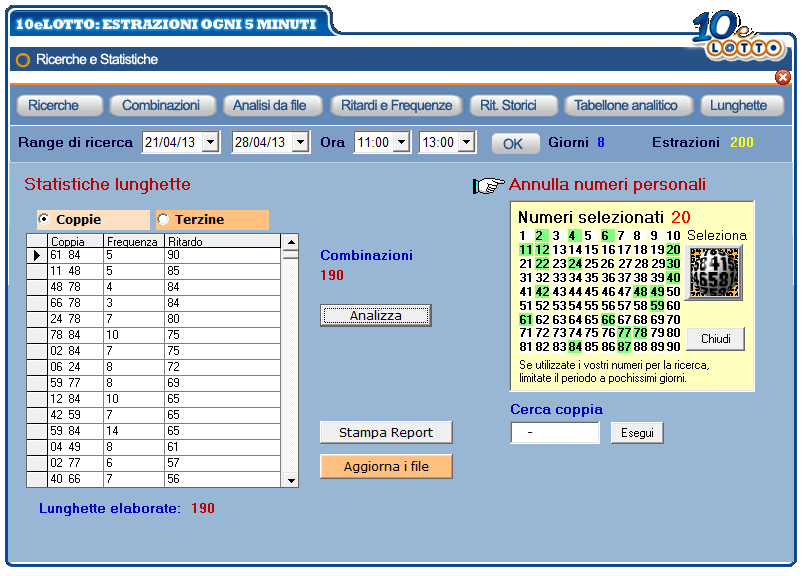Select the table row 04 49

pos(153,447)
